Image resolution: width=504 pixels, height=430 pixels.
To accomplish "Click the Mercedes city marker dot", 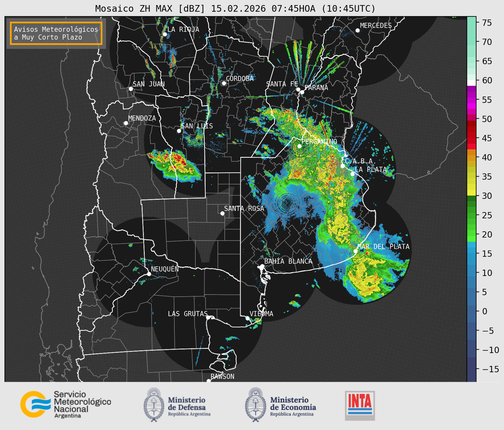I will tap(358, 31).
